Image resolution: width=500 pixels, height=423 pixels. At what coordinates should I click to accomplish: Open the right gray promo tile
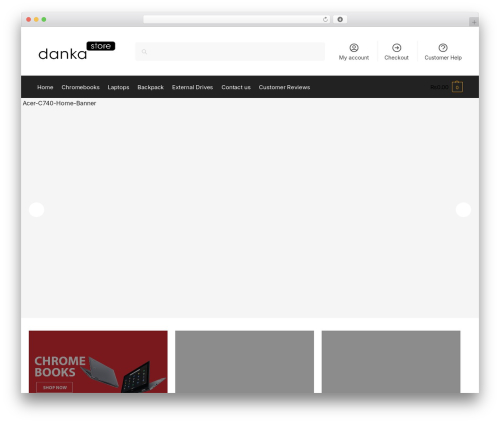pyautogui.click(x=391, y=362)
